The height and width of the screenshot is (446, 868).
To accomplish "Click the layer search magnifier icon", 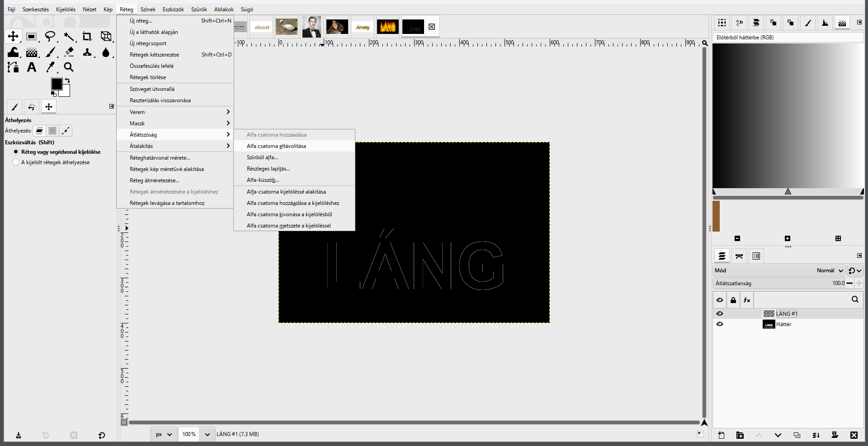I will tap(855, 299).
